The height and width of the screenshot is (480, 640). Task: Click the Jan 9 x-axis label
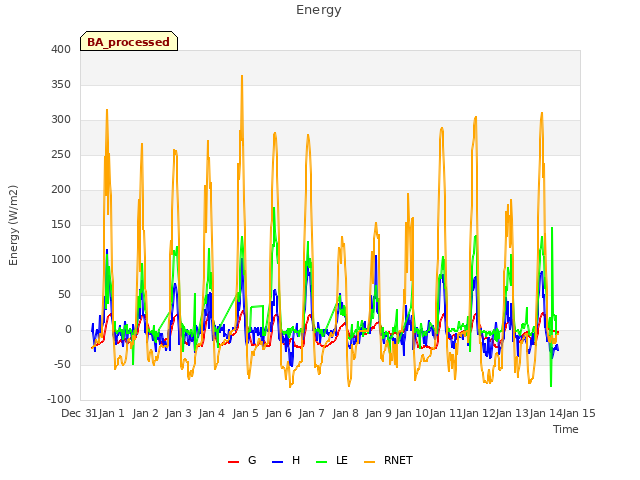[379, 413]
